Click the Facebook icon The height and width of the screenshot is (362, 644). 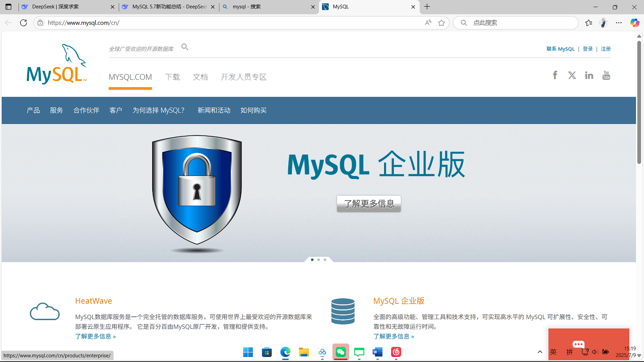point(555,75)
